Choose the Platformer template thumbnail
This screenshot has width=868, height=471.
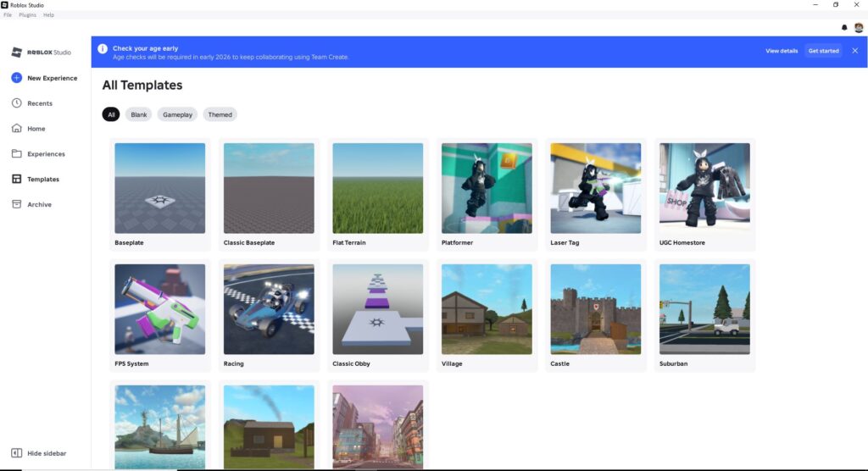[x=487, y=188]
